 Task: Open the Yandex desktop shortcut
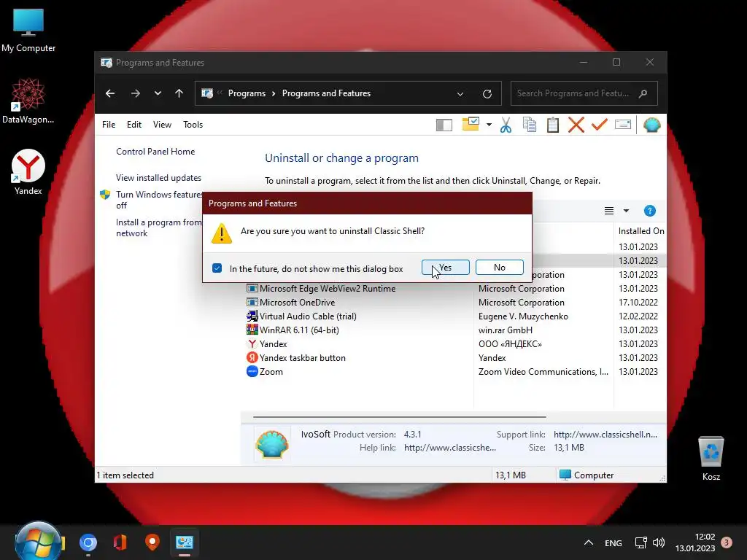pos(28,172)
